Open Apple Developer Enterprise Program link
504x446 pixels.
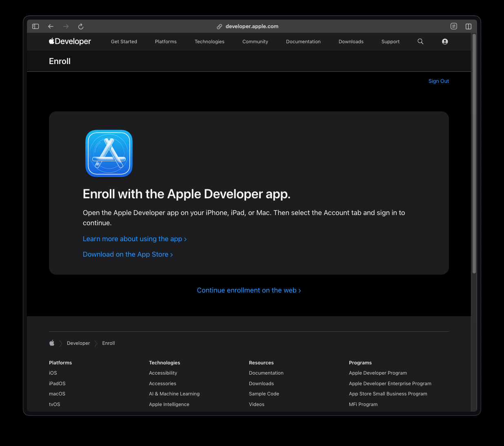(x=390, y=384)
